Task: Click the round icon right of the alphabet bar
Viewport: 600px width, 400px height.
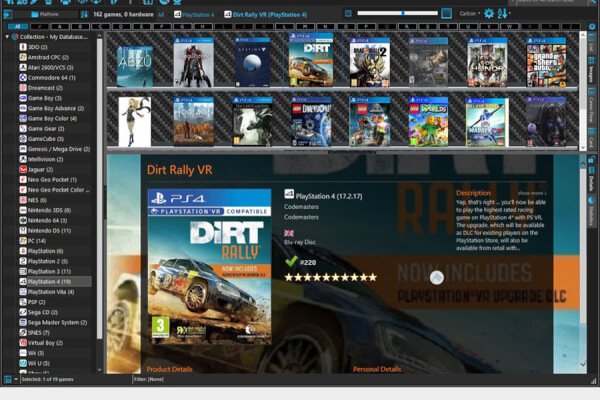Action: pyautogui.click(x=592, y=27)
